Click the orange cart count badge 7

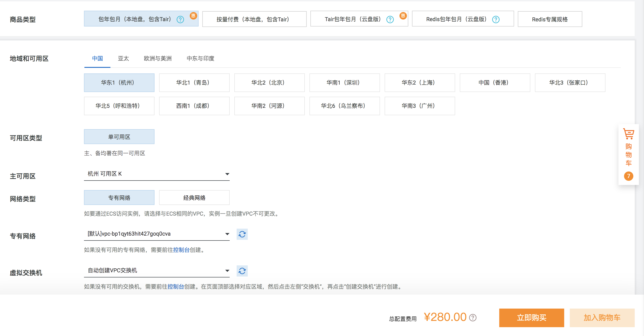(x=628, y=176)
